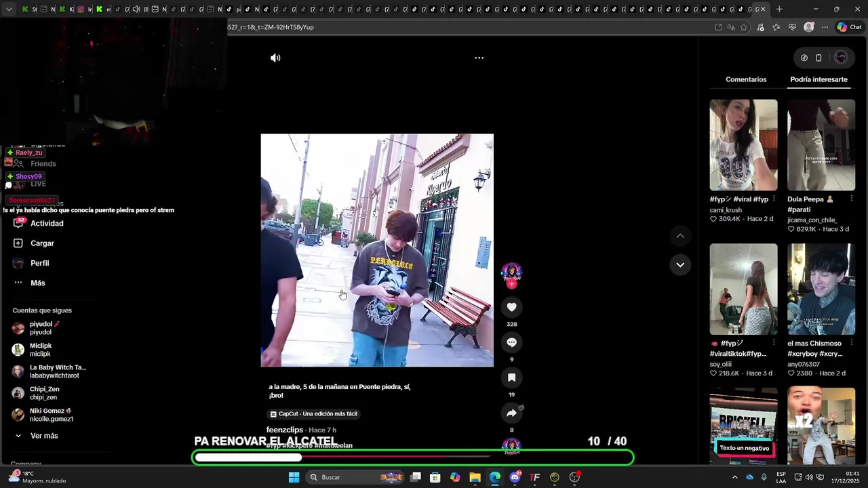The width and height of the screenshot is (868, 488).
Task: Open La Baby Witch Tarot account
Action: pos(49,371)
